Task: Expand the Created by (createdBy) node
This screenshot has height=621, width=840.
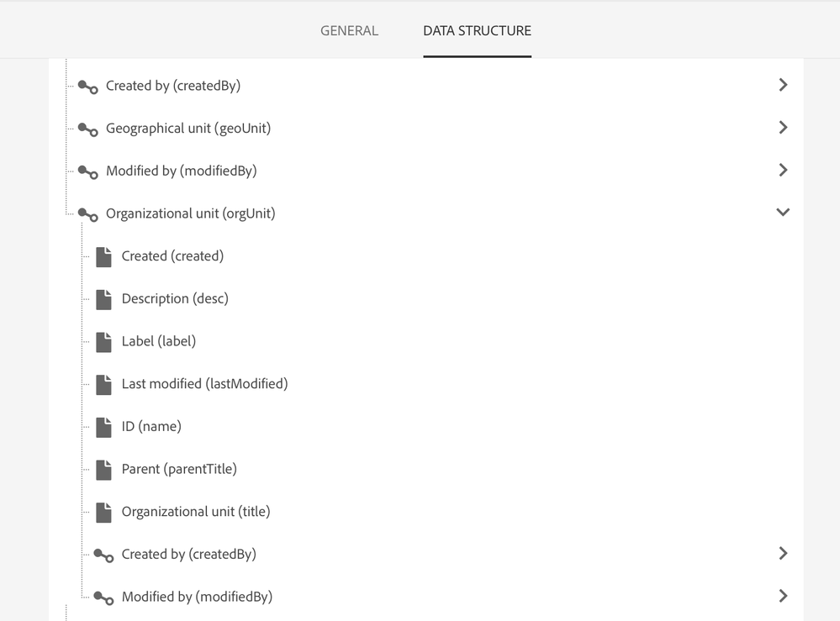Action: pos(783,85)
